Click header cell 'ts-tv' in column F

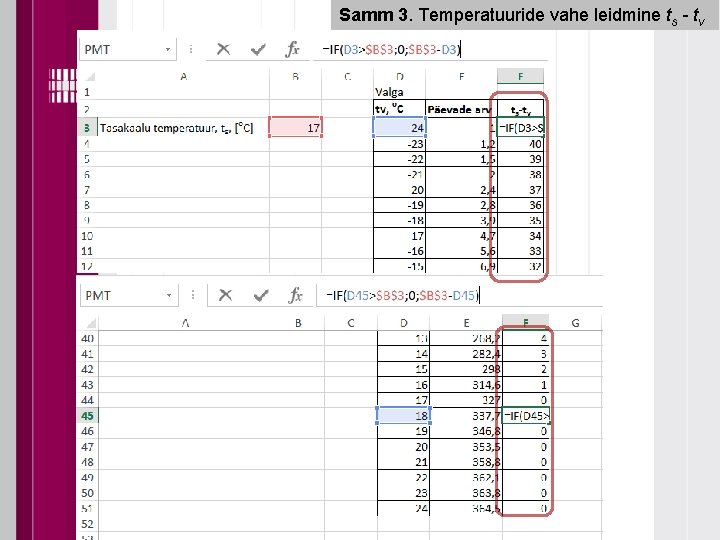coord(520,109)
